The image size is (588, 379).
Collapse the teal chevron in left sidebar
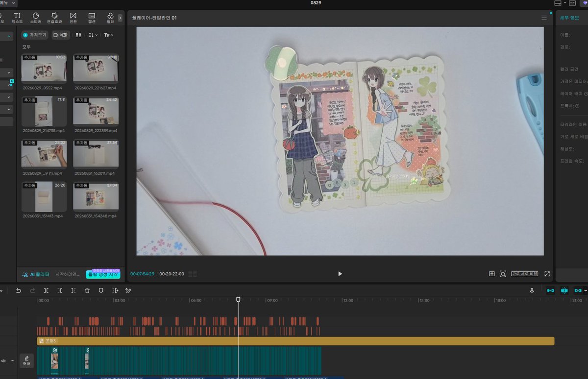pyautogui.click(x=8, y=36)
